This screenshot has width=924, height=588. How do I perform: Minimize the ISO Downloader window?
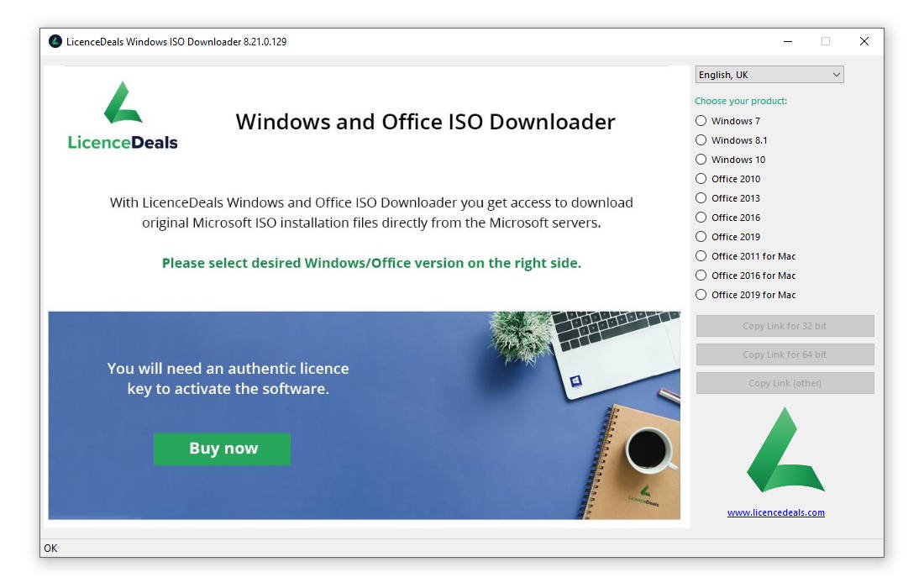pos(788,41)
